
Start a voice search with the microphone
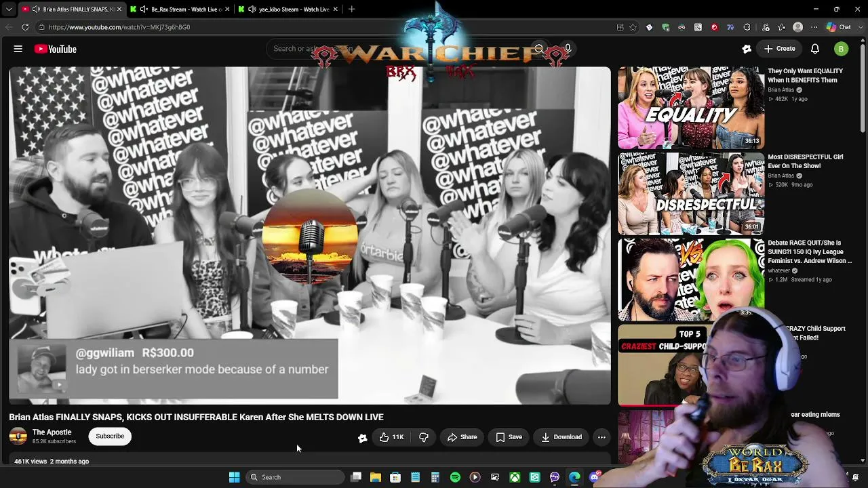568,49
